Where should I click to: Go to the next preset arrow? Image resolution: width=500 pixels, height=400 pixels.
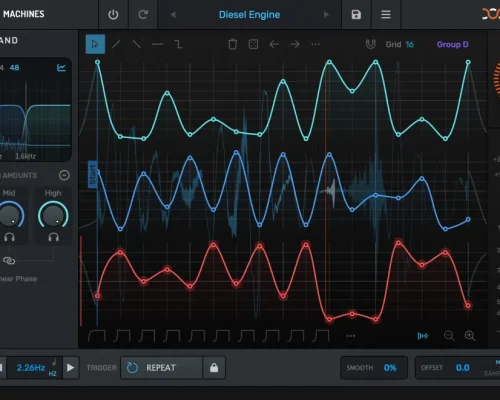326,15
